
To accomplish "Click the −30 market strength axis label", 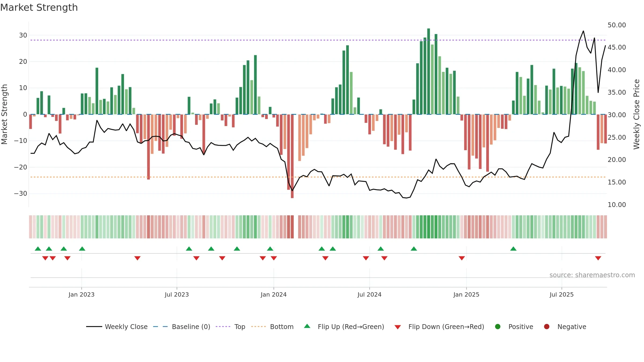I will click(21, 193).
